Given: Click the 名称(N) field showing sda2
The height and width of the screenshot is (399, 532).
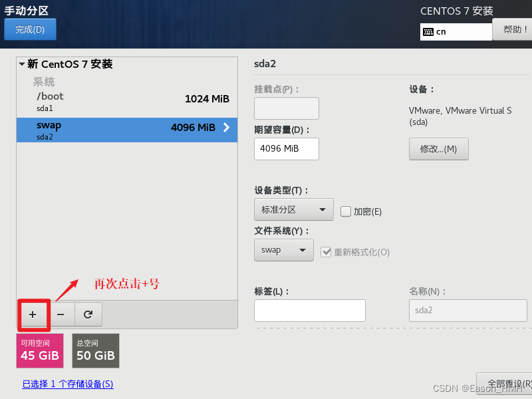Looking at the screenshot, I should [468, 311].
